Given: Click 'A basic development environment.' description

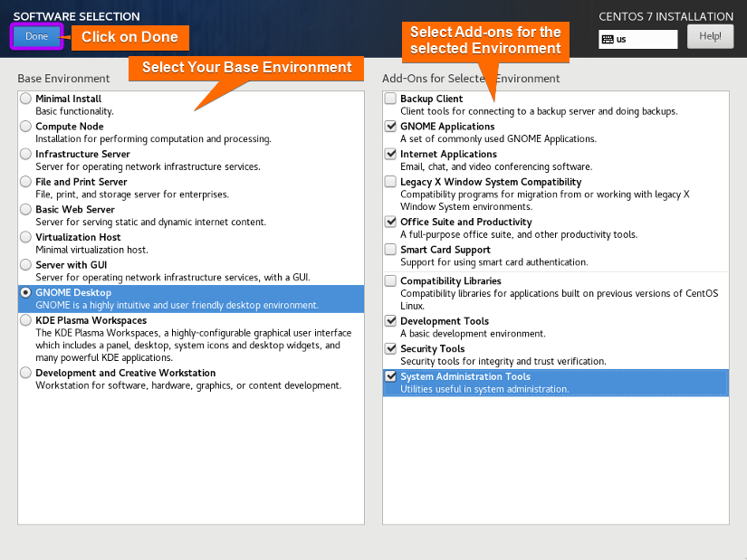Looking at the screenshot, I should (x=473, y=333).
